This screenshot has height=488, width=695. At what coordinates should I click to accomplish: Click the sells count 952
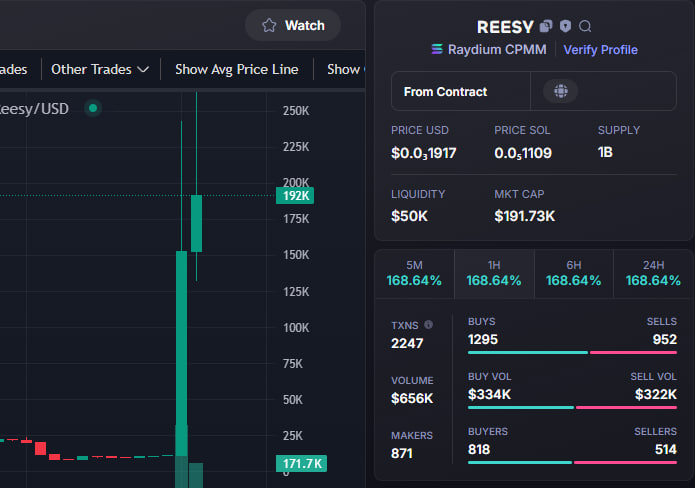664,340
